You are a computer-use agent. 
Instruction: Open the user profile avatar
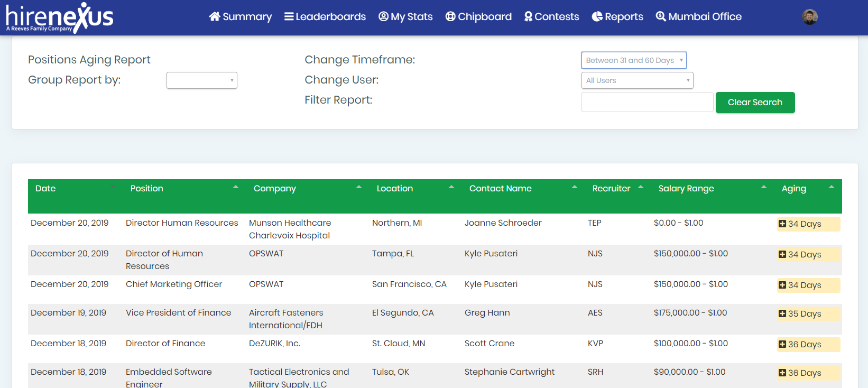coord(810,17)
